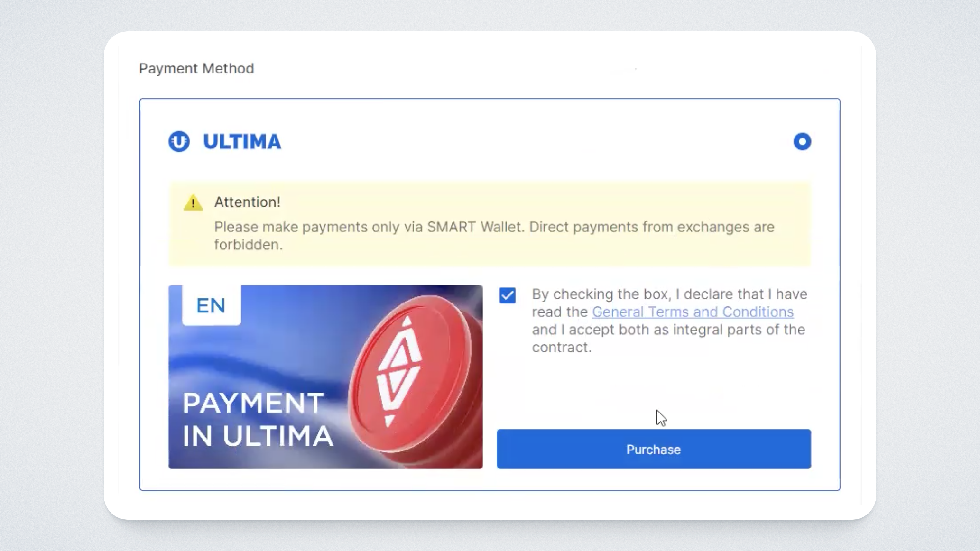
Task: Click the ULTIMA brand name text
Action: [x=242, y=142]
